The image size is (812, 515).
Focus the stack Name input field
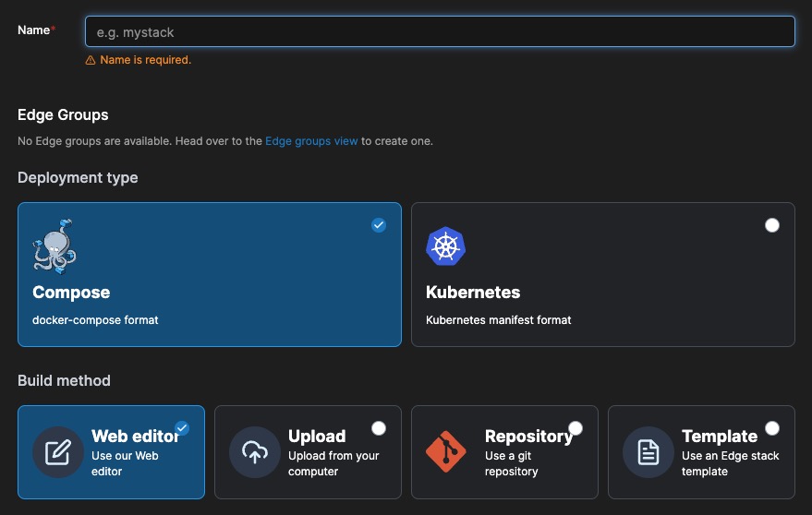pos(440,31)
